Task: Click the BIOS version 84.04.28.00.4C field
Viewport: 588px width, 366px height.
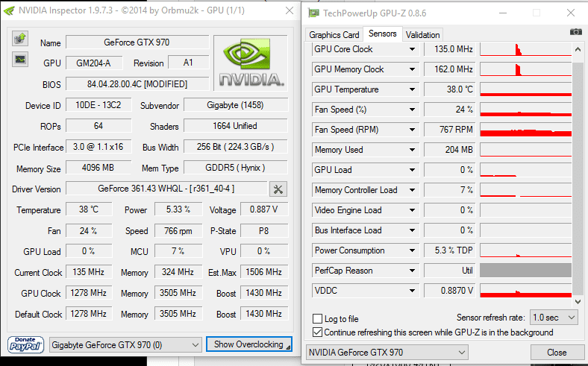Action: (137, 84)
